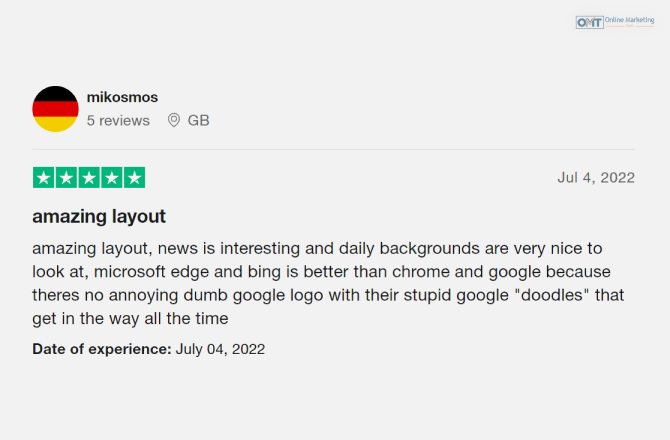Click the '5 reviews' count text
Viewport: 670px width, 440px height.
118,120
